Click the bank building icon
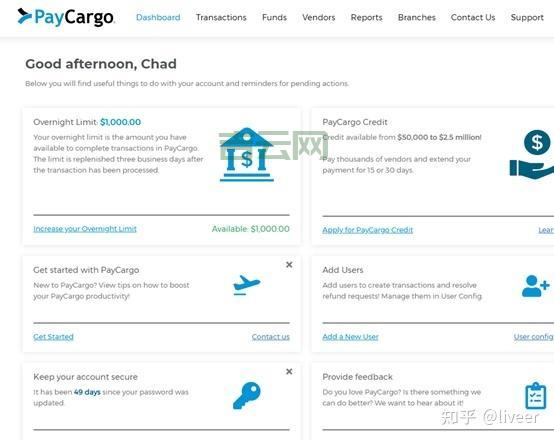 pos(247,155)
